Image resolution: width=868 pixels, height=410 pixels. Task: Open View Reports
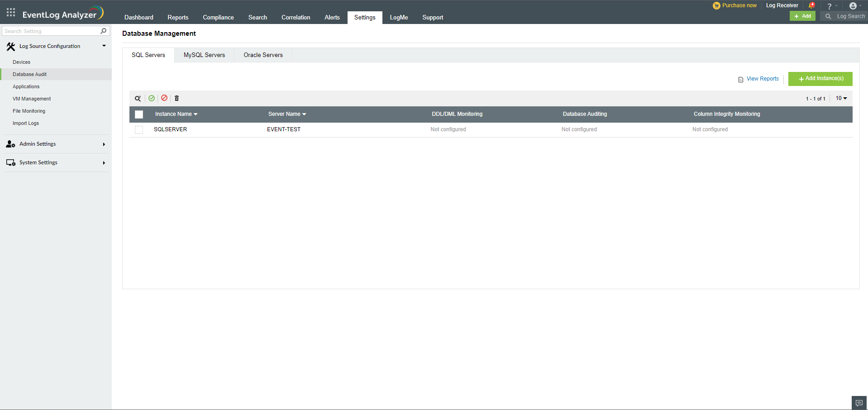coord(762,78)
